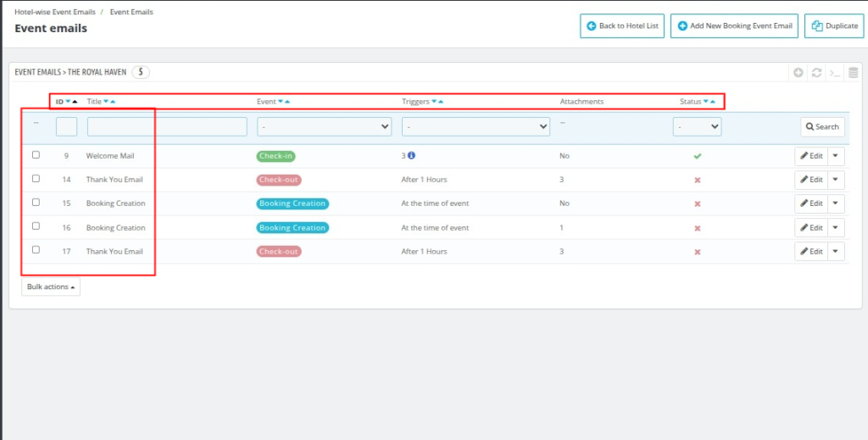Click the Title filter text field

(155, 127)
